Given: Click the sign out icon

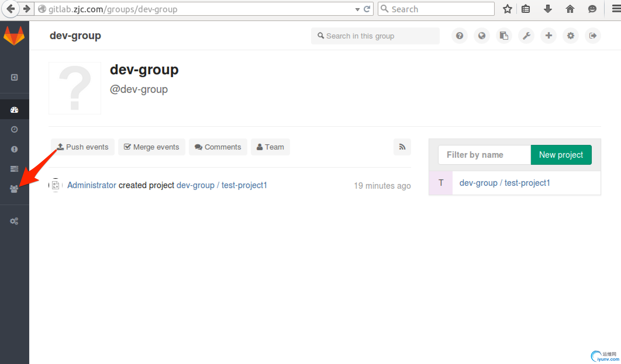Looking at the screenshot, I should tap(593, 36).
